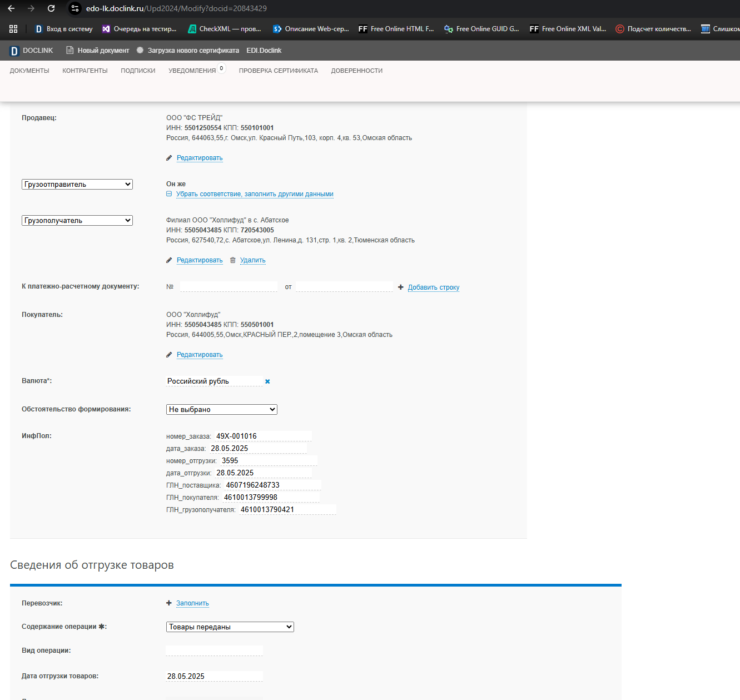Click the Вид операции input field
Viewport: 740px width, 700px height.
pos(214,651)
